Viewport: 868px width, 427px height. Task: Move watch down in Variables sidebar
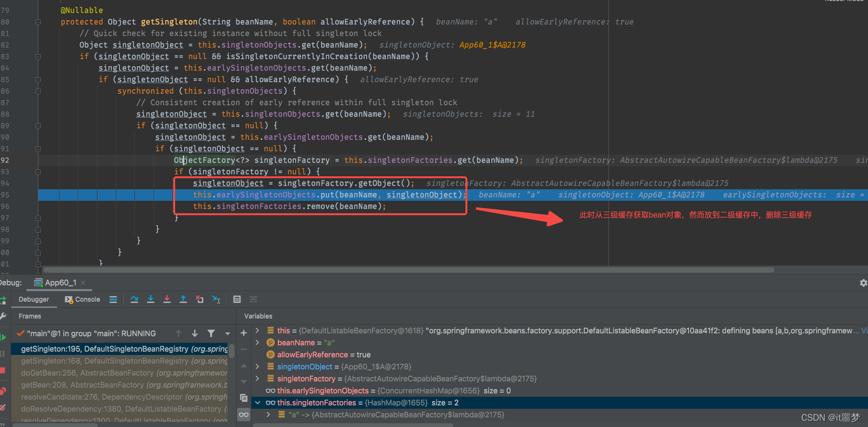pyautogui.click(x=244, y=382)
